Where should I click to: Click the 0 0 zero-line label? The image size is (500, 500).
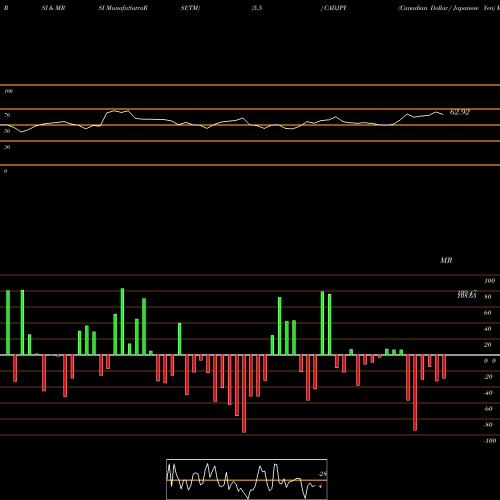coord(490,361)
